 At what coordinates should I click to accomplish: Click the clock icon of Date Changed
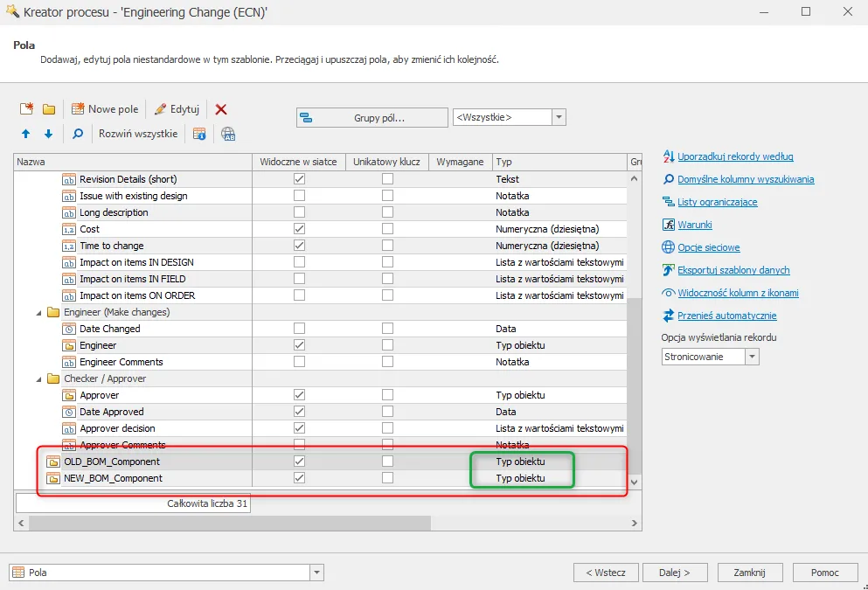tap(69, 330)
